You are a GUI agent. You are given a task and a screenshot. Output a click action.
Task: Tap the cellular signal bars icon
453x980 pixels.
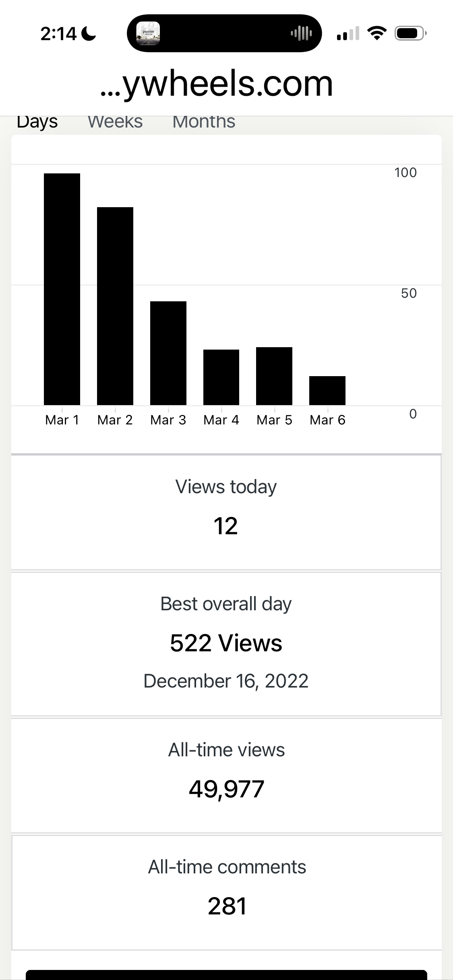(348, 34)
